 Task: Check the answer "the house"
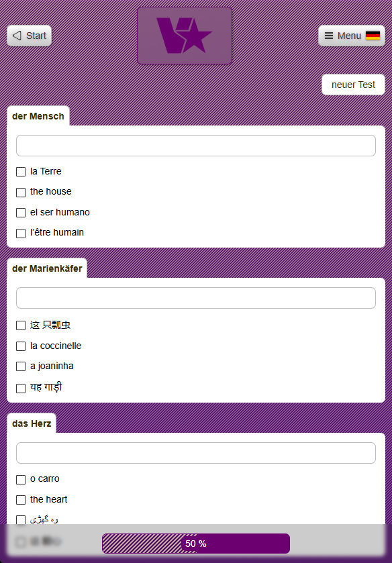[21, 192]
